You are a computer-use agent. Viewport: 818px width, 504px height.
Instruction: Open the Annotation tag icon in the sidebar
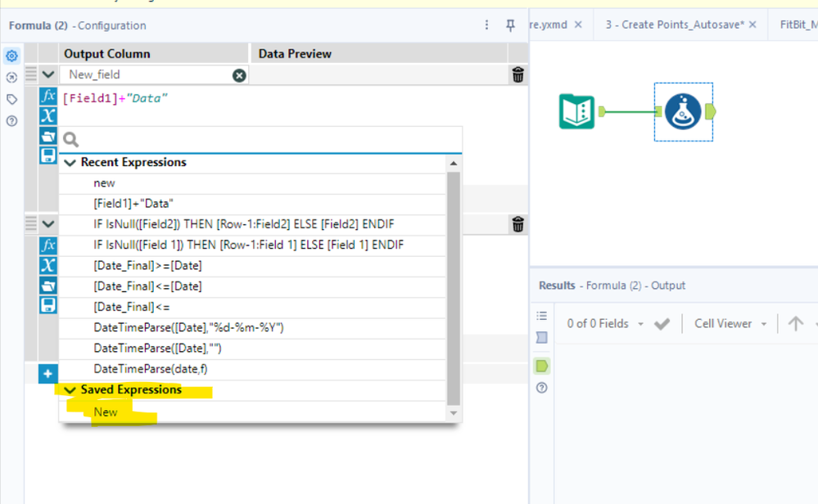click(11, 99)
